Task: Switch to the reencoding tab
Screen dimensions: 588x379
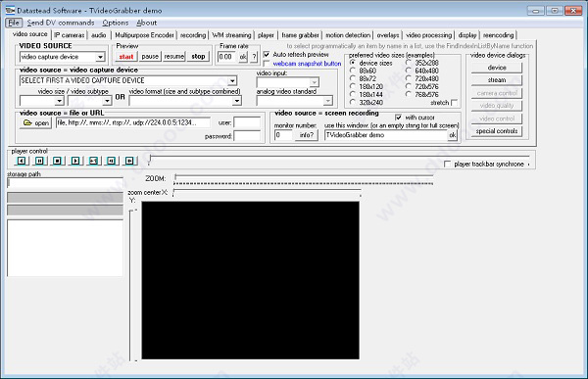Action: 498,35
